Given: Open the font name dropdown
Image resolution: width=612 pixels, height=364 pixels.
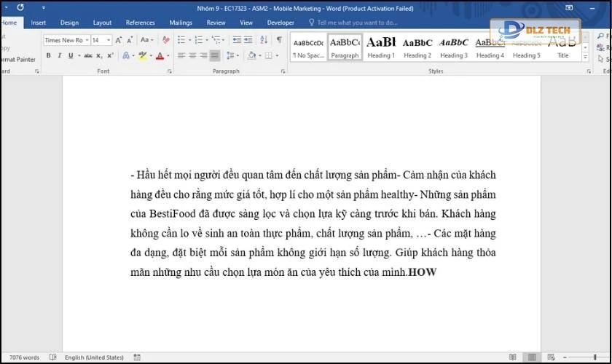Looking at the screenshot, I should pos(87,40).
